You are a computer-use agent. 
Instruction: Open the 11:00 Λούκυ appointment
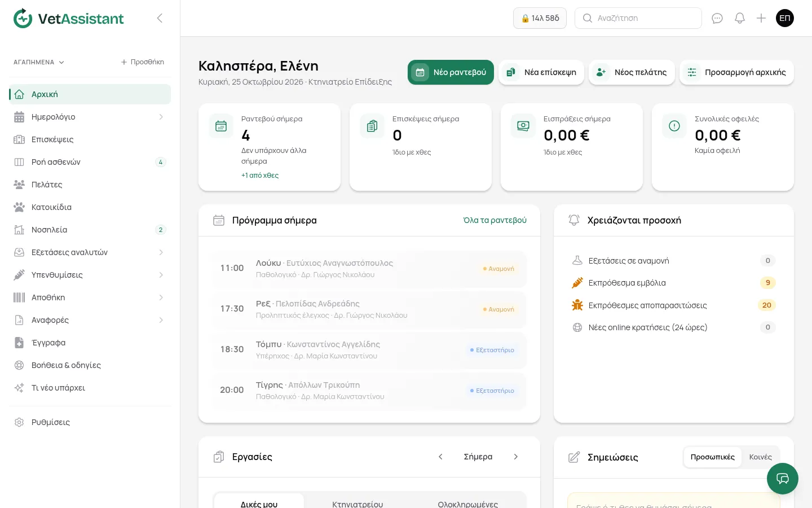[369, 269]
